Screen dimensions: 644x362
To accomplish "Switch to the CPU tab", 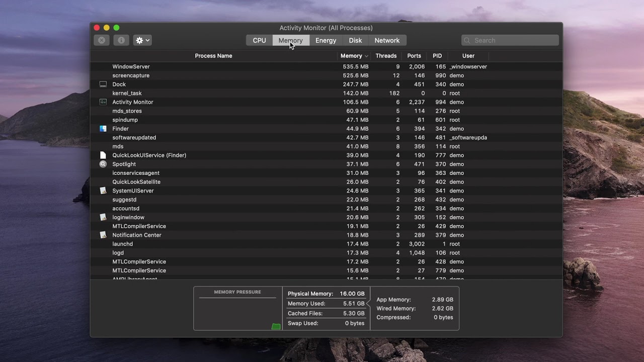I will pyautogui.click(x=259, y=40).
